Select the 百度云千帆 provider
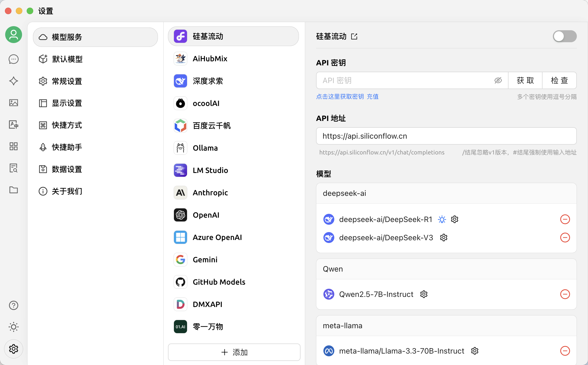Viewport: 588px width, 365px height. tap(233, 126)
